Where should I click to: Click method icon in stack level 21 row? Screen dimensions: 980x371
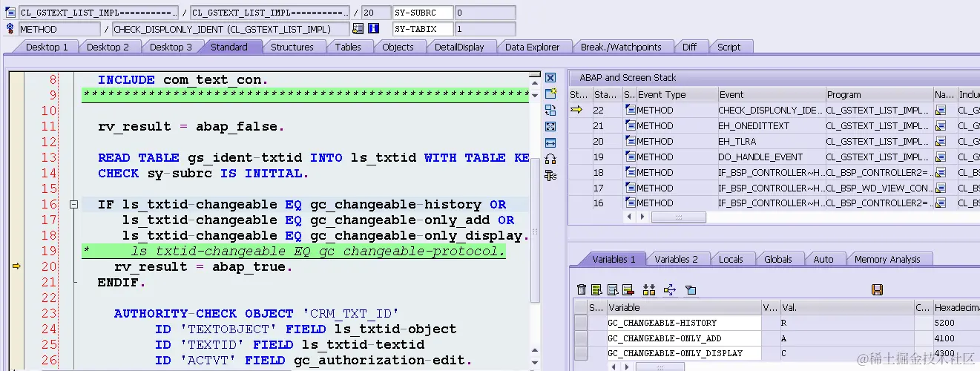pos(631,125)
